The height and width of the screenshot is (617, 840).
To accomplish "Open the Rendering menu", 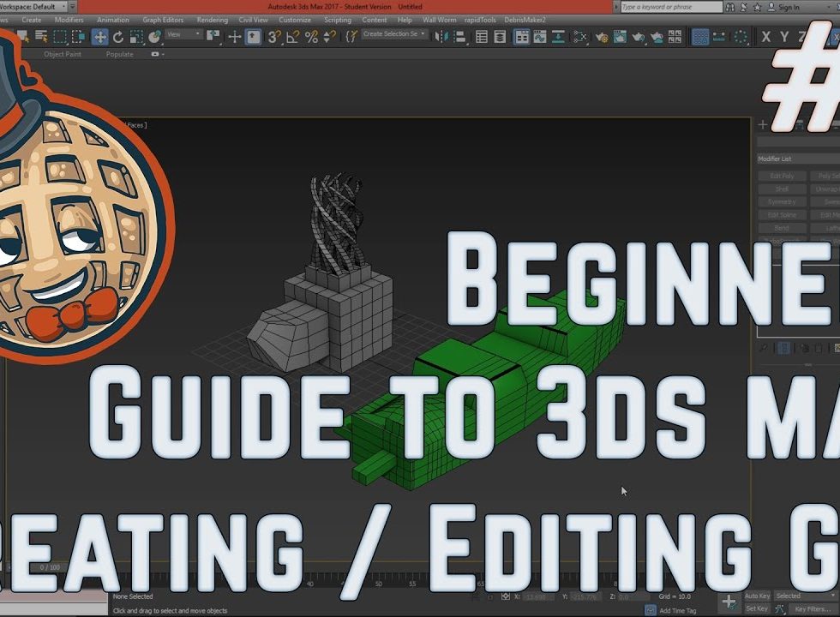I will [x=213, y=20].
